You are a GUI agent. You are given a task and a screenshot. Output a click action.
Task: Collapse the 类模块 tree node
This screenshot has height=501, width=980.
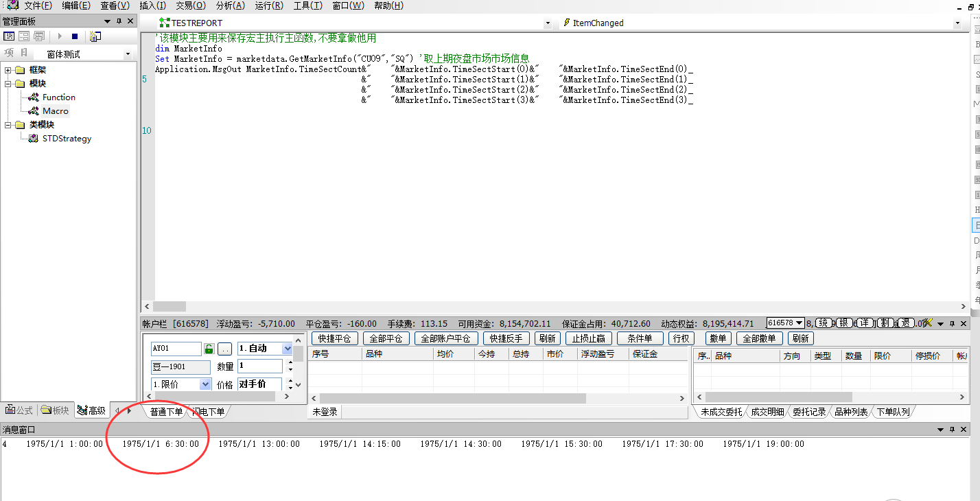(x=8, y=125)
